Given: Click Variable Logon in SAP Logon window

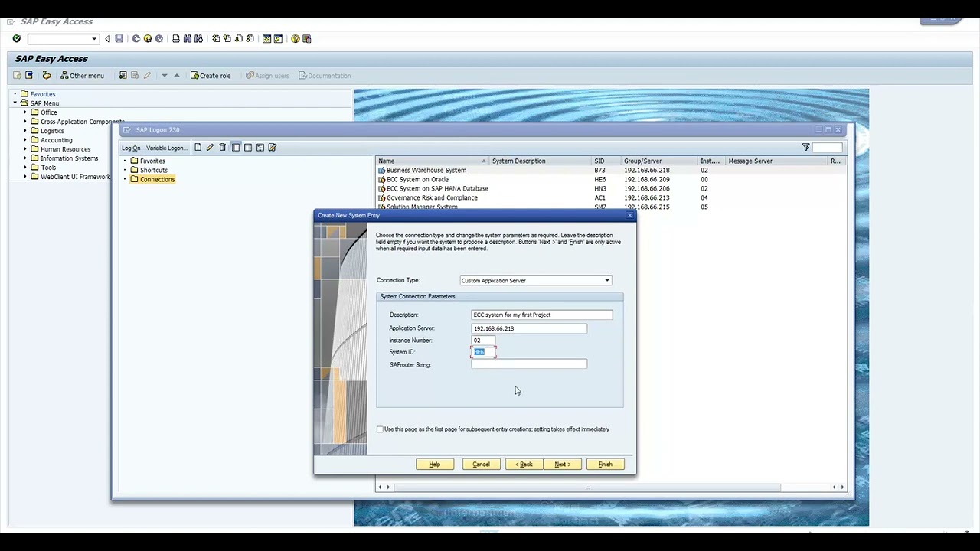Looking at the screenshot, I should 165,148.
